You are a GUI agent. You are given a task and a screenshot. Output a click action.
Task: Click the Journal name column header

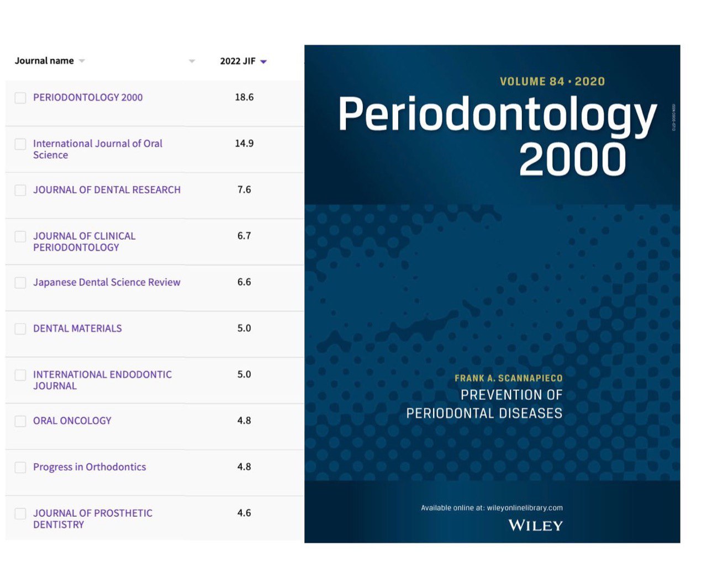point(44,61)
